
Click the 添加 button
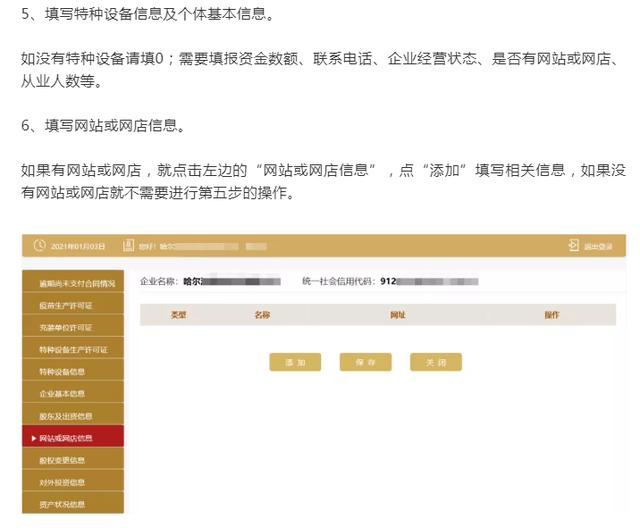[295, 362]
